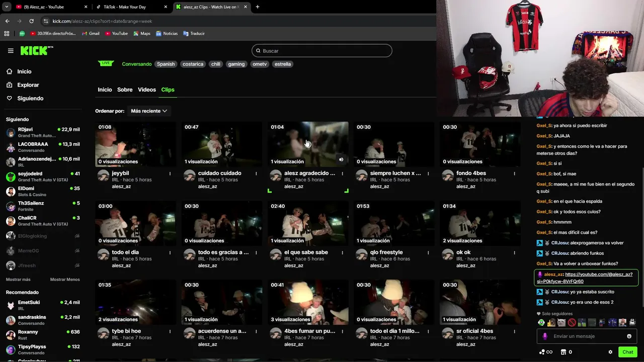Viewport: 644px width, 362px height.
Task: Pick the white cat emote
Action: coord(561,323)
